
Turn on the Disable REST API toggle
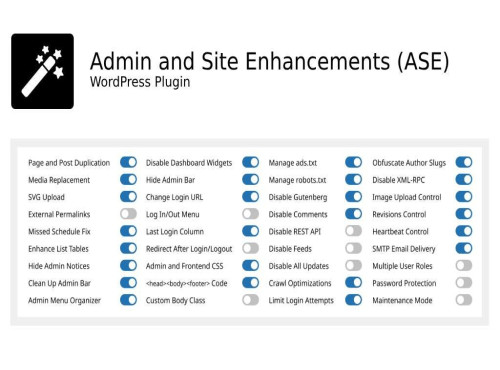pyautogui.click(x=354, y=231)
